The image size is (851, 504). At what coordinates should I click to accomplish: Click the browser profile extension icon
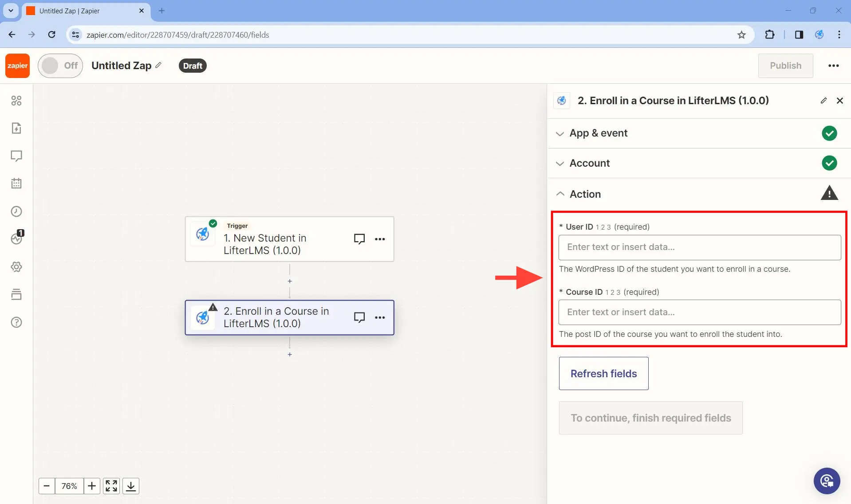pos(819,35)
